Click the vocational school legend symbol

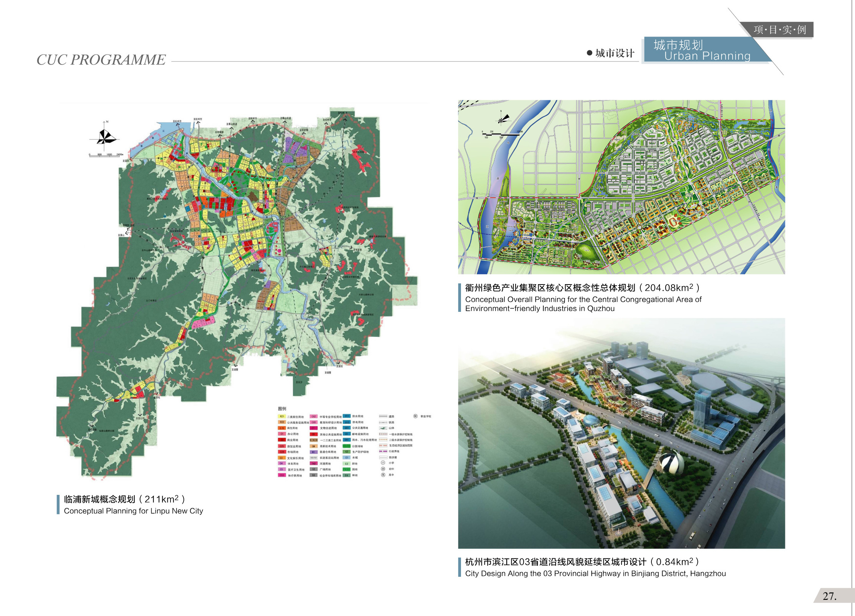[x=415, y=416]
